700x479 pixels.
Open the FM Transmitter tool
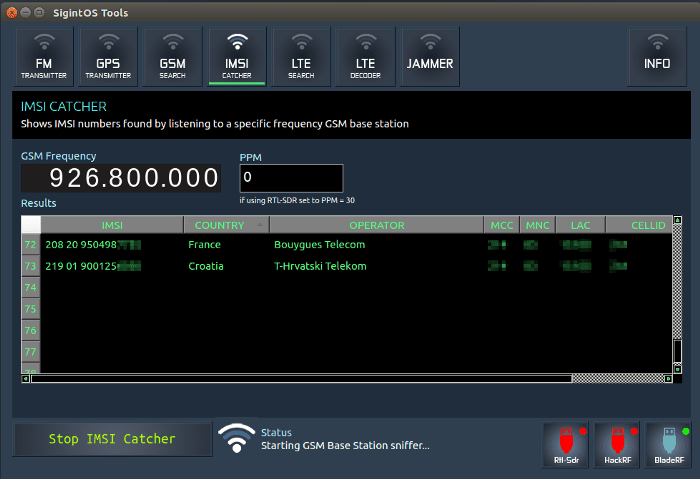point(44,57)
